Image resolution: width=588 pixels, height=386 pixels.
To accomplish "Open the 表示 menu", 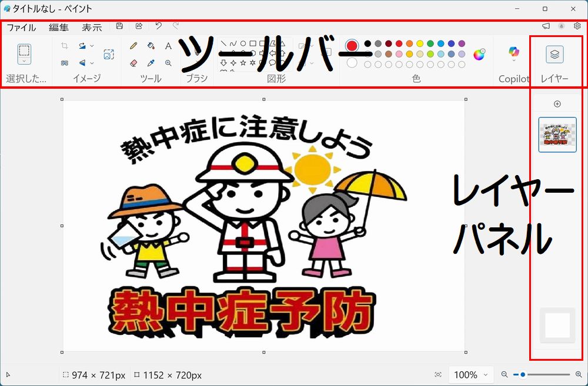I will coord(92,27).
